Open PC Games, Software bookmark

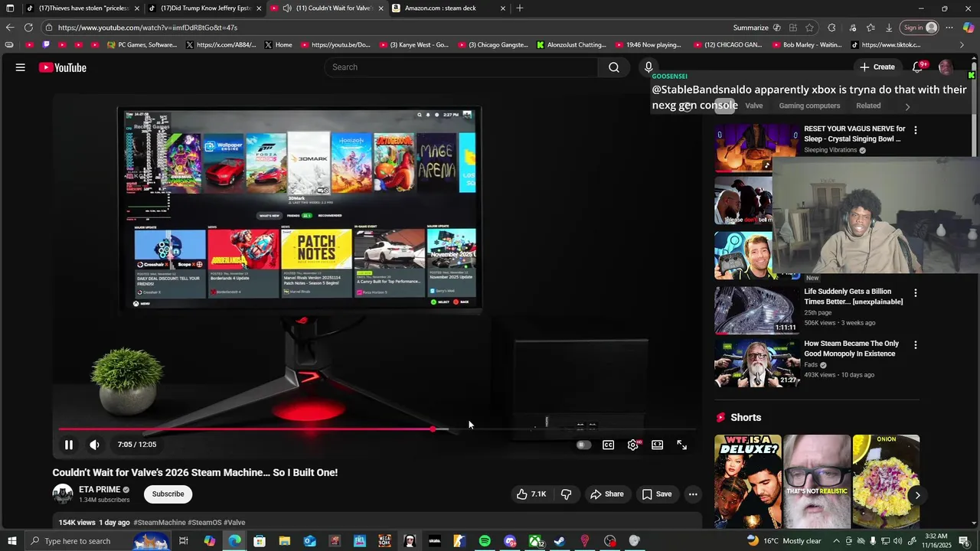coord(142,45)
